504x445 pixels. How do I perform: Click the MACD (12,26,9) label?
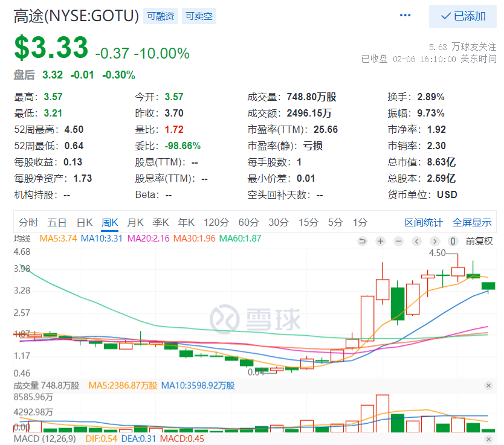[45, 439]
